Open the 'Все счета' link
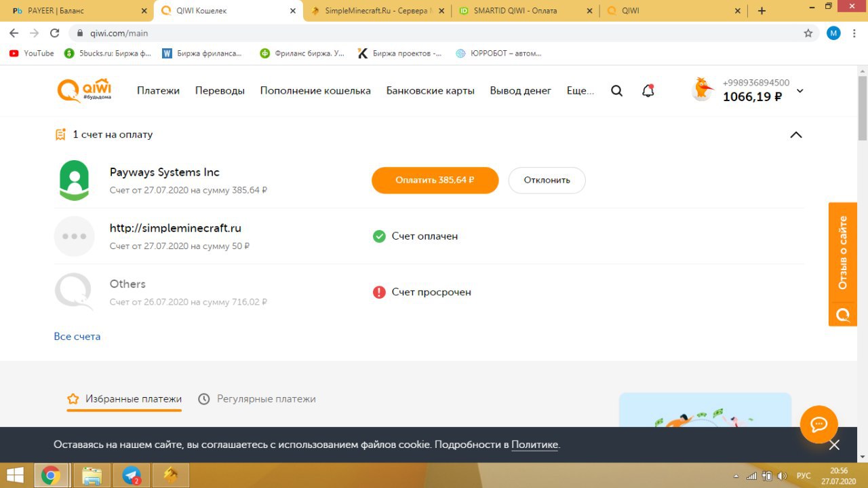This screenshot has height=488, width=868. point(77,336)
